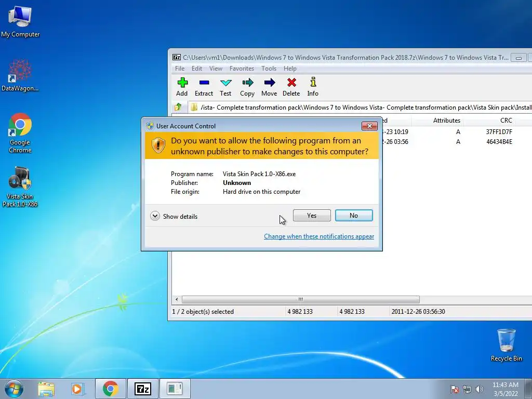Click No to deny the program
532x399 pixels.
(354, 216)
